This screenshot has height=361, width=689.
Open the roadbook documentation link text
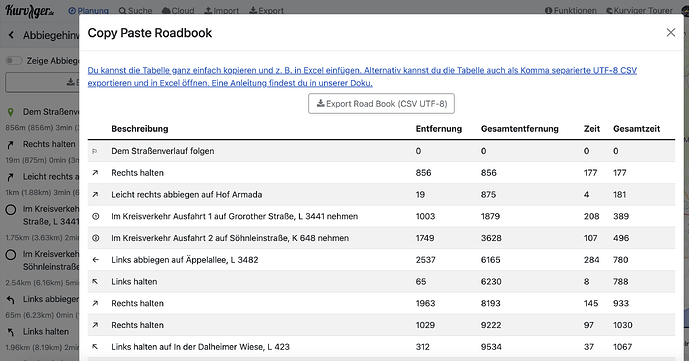(x=362, y=76)
